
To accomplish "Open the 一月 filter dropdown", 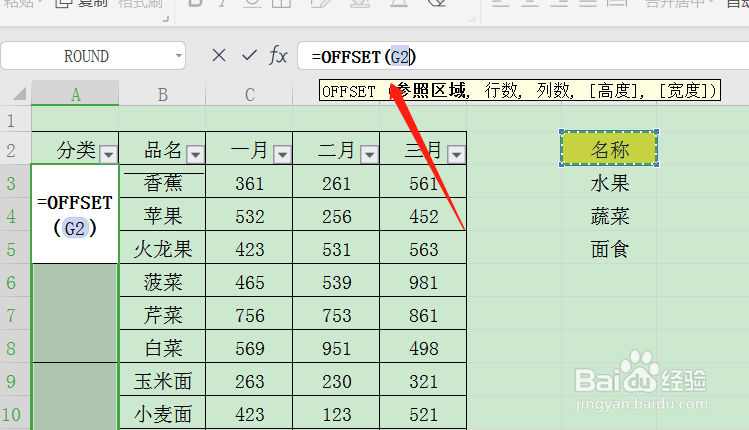I will click(282, 154).
